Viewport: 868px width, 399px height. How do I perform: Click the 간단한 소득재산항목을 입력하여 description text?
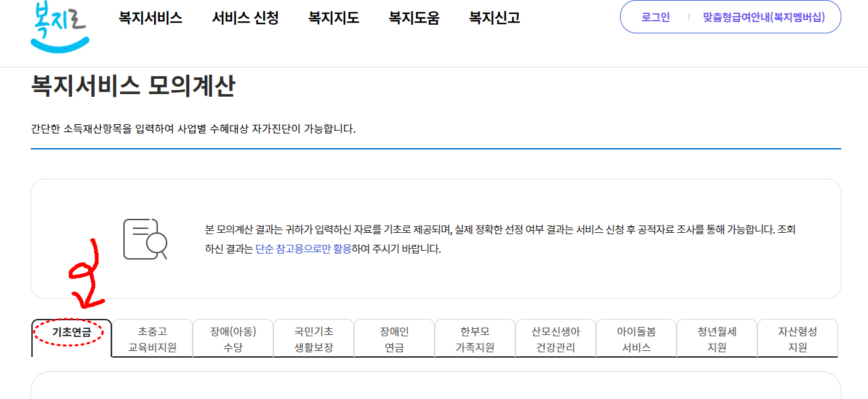click(193, 128)
